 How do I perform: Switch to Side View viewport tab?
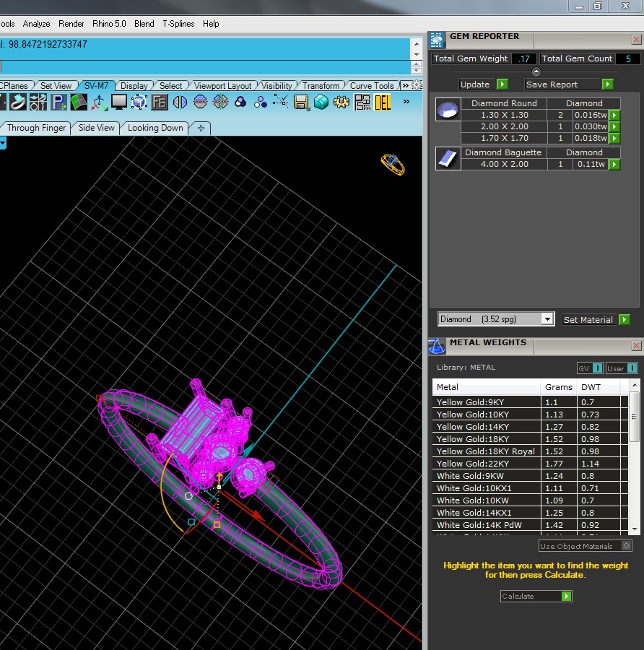[x=96, y=128]
